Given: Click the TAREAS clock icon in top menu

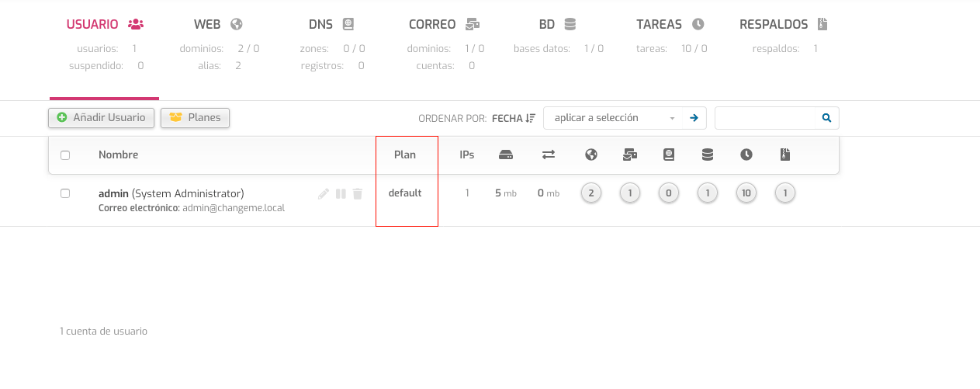Looking at the screenshot, I should point(698,24).
